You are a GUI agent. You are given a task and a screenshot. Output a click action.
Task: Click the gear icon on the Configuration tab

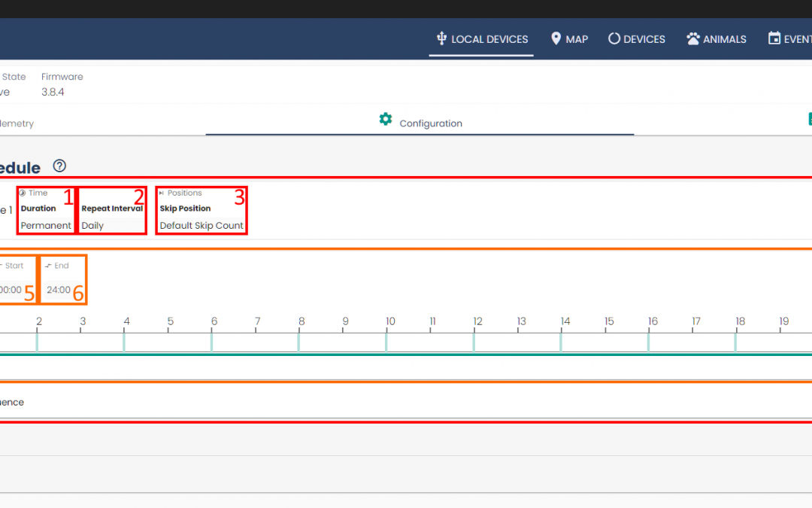pyautogui.click(x=386, y=120)
